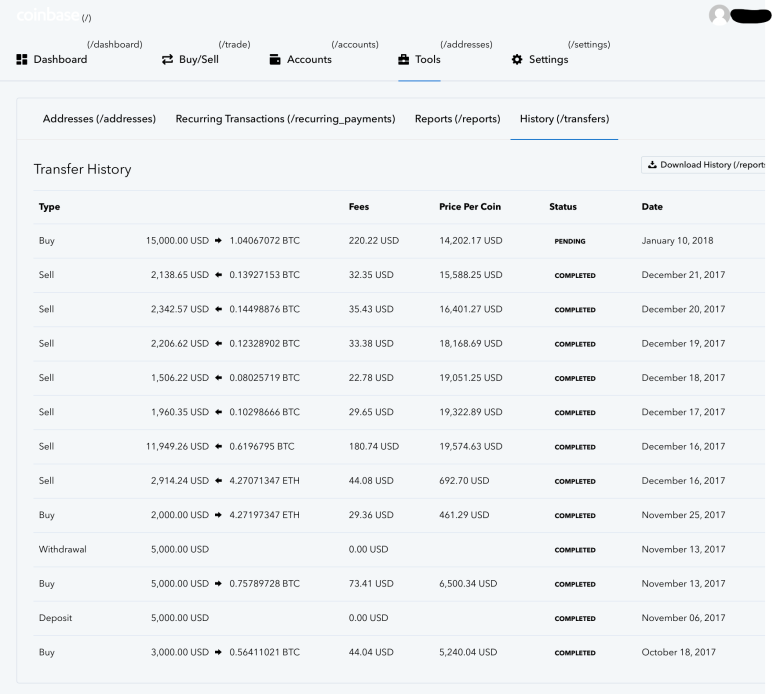Click the Accounts wallet icon
The height and width of the screenshot is (694, 773).
point(275,60)
